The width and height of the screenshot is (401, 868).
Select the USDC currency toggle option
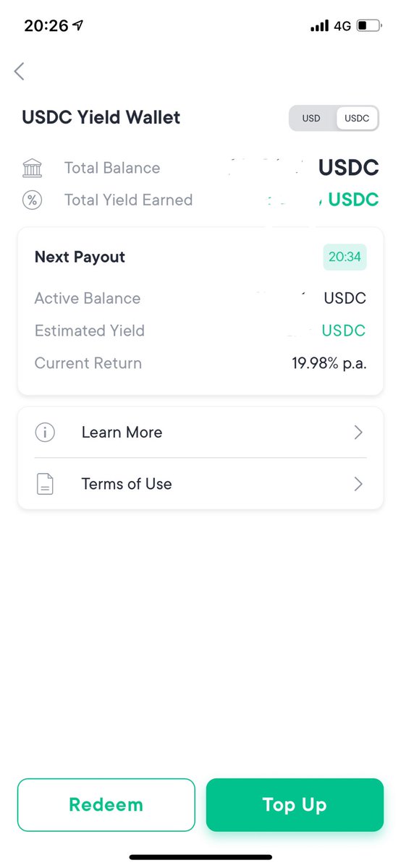pos(357,118)
